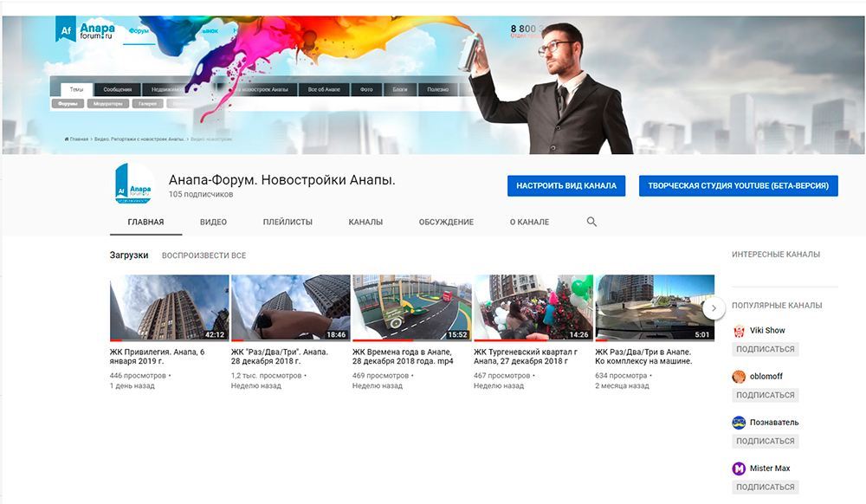Go to the КАНАЛЫ tab
The image size is (866, 504).
click(x=365, y=222)
